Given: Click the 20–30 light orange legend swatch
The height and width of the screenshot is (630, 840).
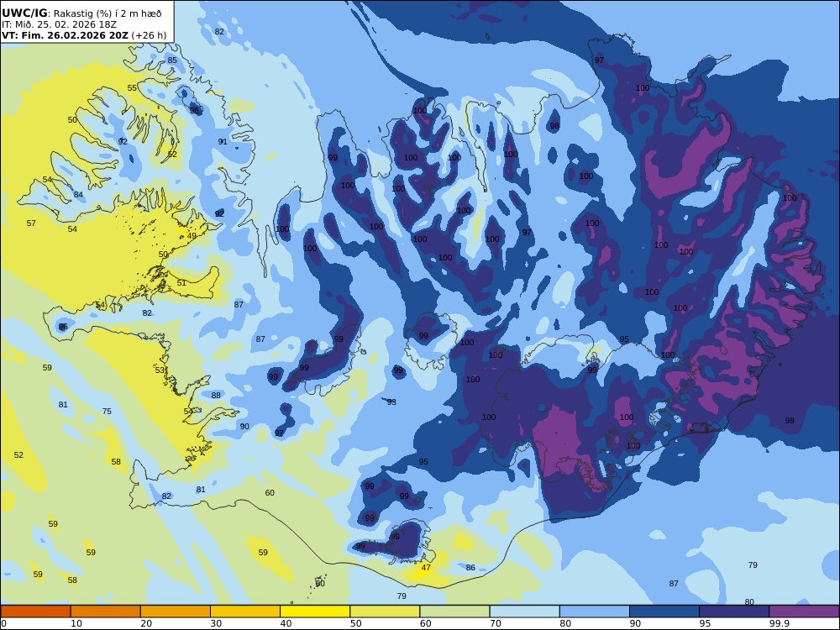Looking at the screenshot, I should coord(176,612).
